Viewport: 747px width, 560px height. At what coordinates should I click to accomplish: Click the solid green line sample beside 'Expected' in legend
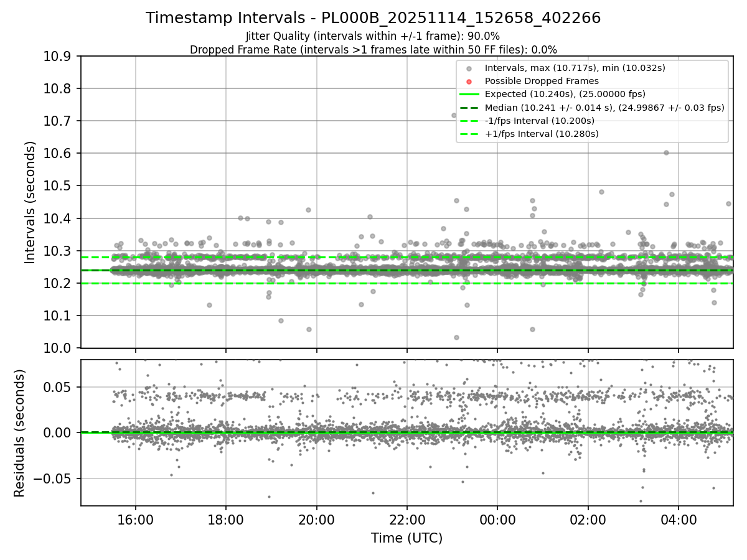(x=469, y=95)
